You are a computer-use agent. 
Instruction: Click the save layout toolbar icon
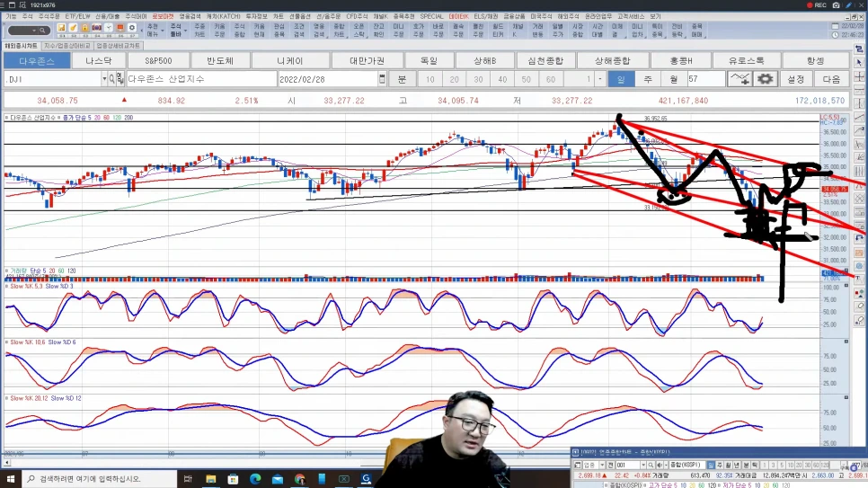point(61,28)
